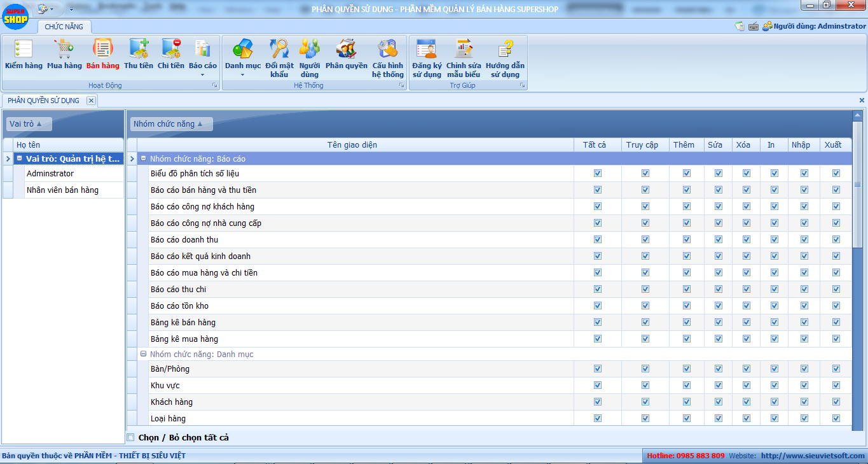Select Nhân viên bán hàng in role list
The image size is (868, 464).
pyautogui.click(x=62, y=190)
